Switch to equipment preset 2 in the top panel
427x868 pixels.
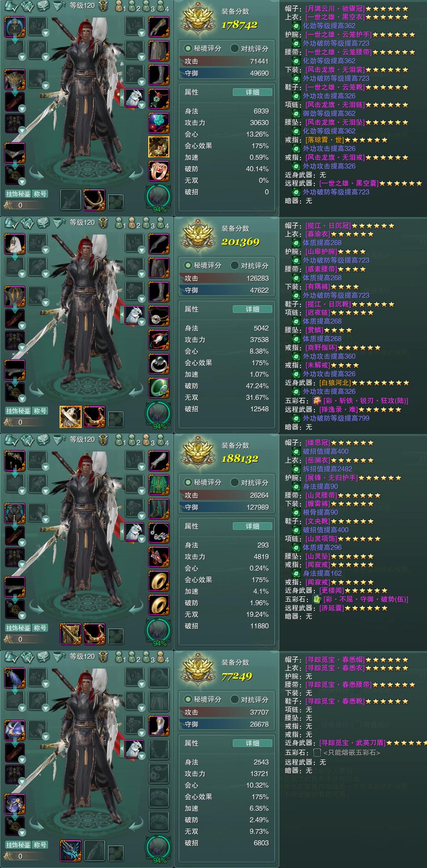point(134,6)
